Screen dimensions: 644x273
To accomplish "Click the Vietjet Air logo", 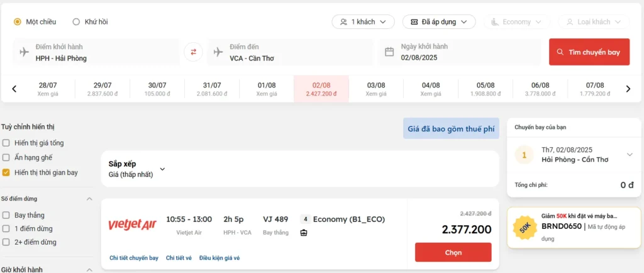I will tap(132, 225).
